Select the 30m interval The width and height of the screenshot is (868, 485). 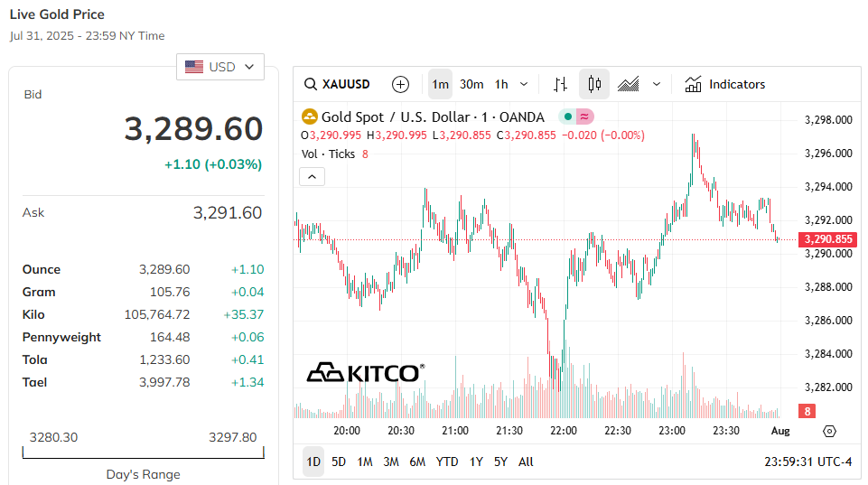click(x=471, y=84)
